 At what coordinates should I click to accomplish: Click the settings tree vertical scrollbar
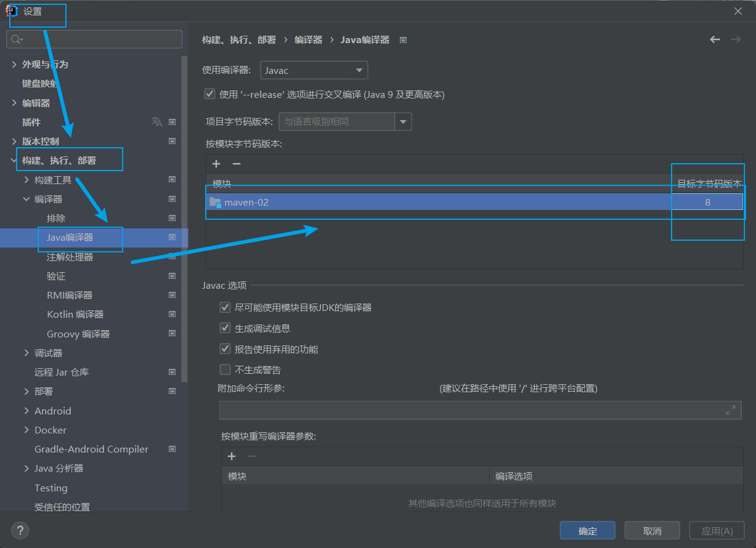click(x=184, y=219)
